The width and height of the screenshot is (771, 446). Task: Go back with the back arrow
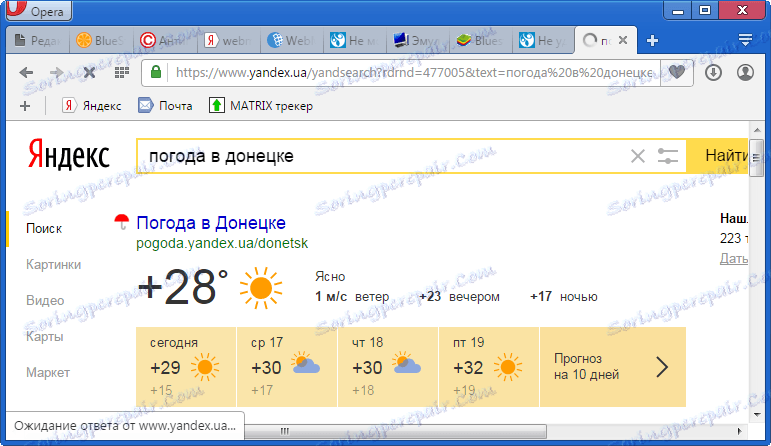[x=26, y=73]
